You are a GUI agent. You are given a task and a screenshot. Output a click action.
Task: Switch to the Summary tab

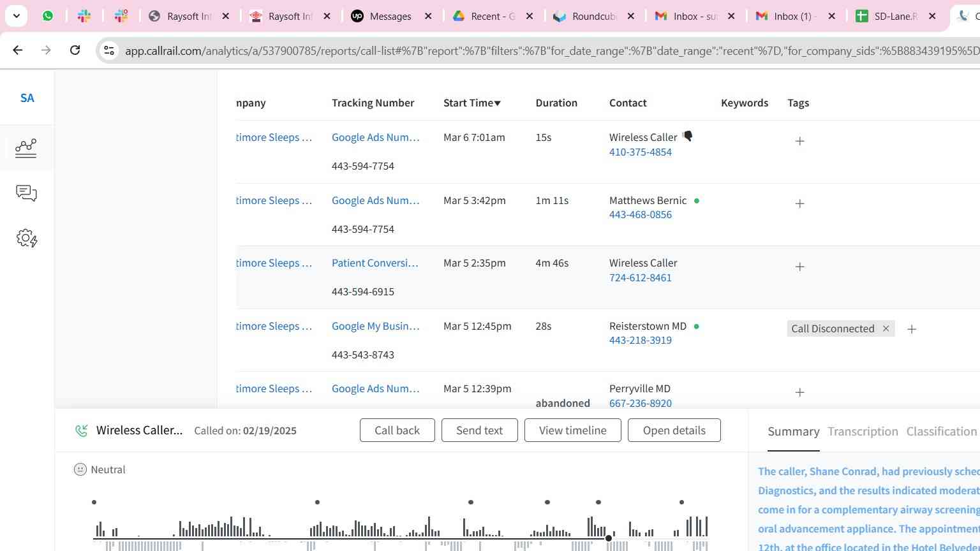point(793,432)
